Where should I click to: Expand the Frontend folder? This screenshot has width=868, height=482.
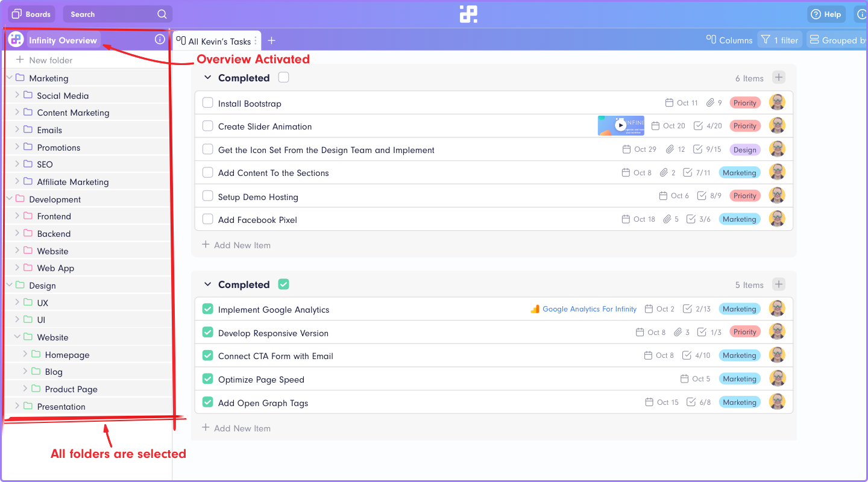point(17,216)
